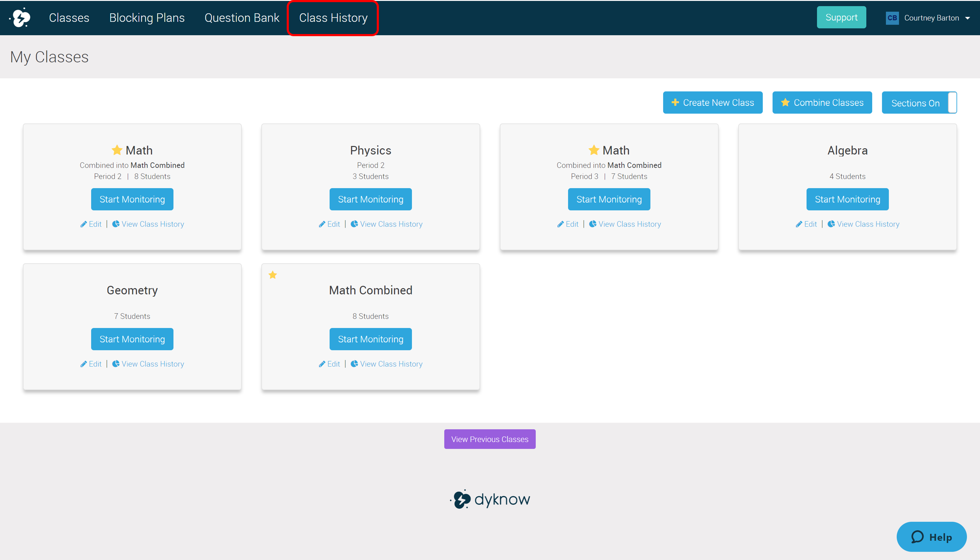Screen dimensions: 980x560
Task: Start Monitoring the Physics class
Action: [x=371, y=199]
